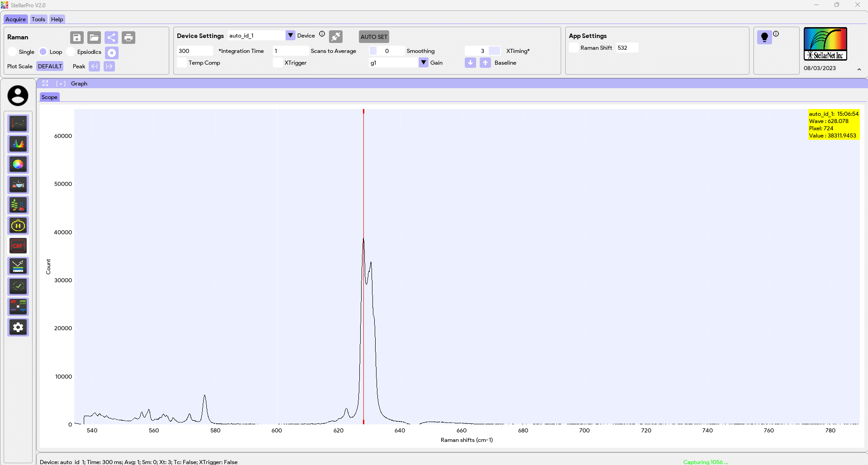
Task: Open the Acquire menu
Action: pyautogui.click(x=16, y=19)
